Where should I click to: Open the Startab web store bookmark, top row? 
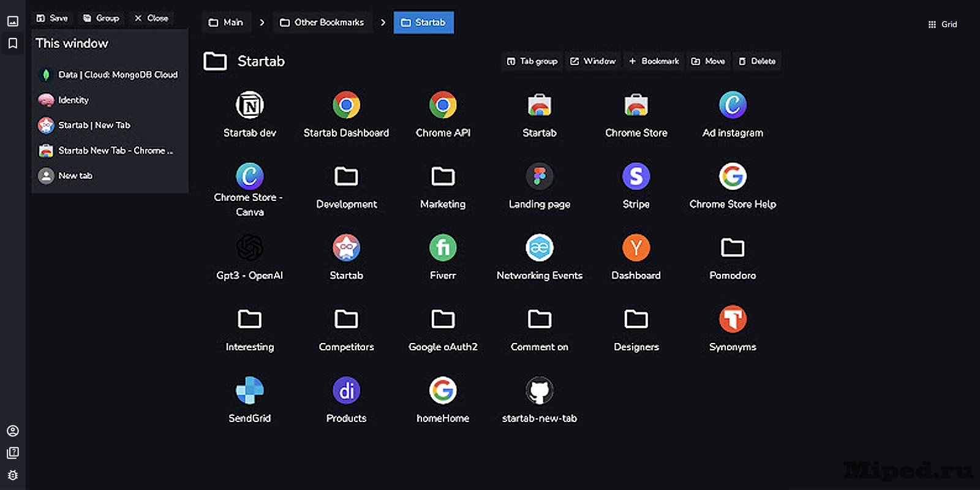pyautogui.click(x=540, y=115)
